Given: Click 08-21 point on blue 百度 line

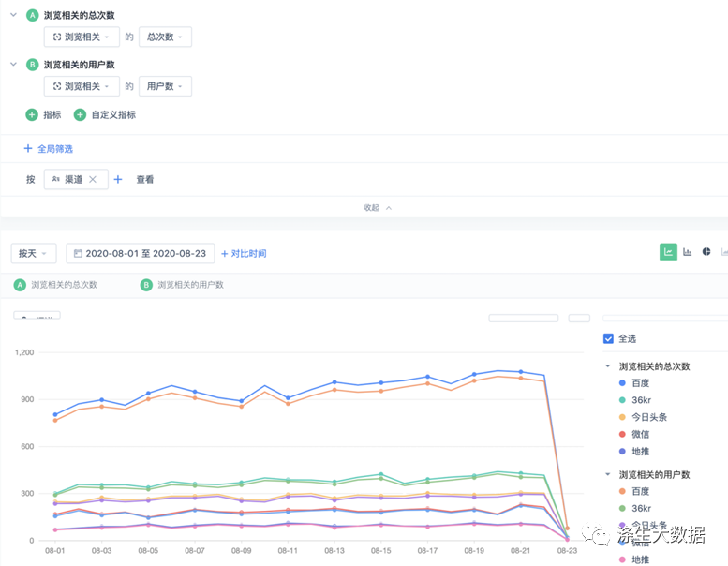Looking at the screenshot, I should (x=520, y=372).
